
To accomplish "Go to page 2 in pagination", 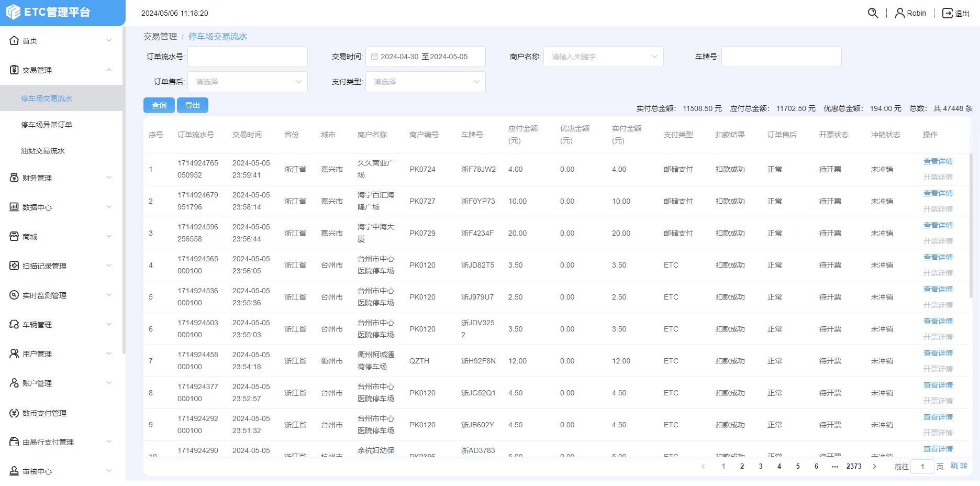I will (742, 466).
